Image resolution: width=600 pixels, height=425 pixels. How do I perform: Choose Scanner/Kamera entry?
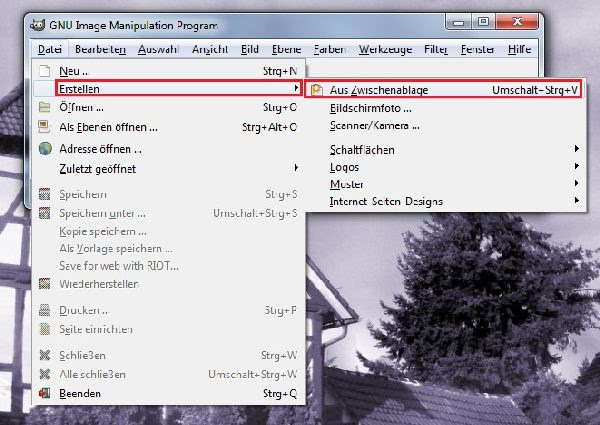(x=445, y=125)
